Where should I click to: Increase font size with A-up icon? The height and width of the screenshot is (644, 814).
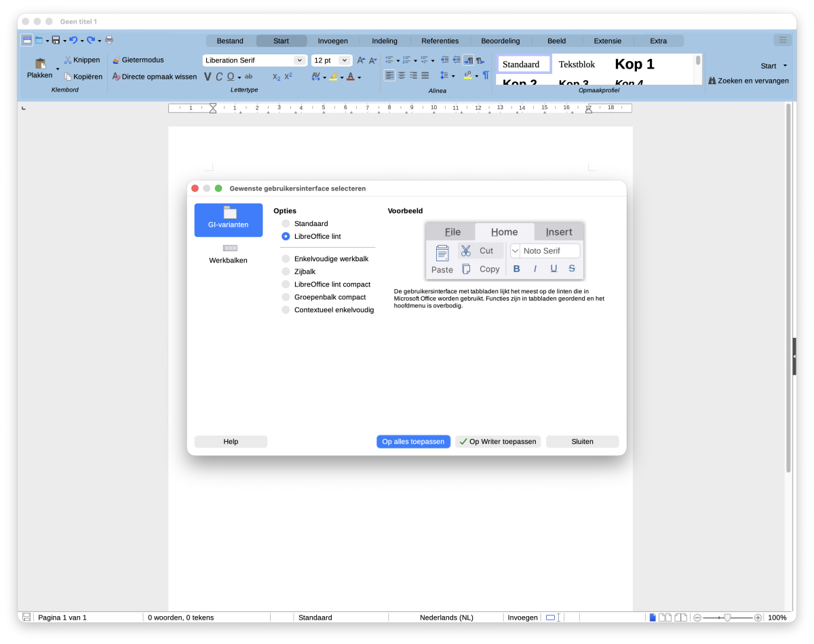coord(361,60)
